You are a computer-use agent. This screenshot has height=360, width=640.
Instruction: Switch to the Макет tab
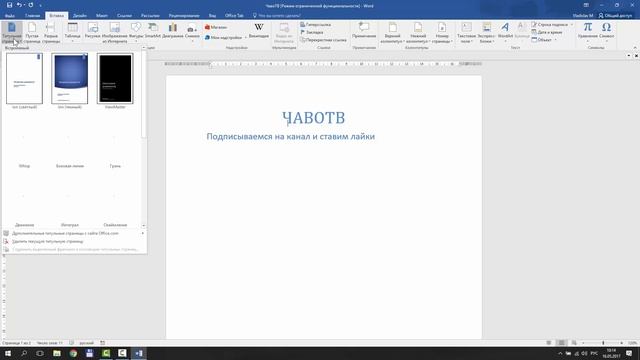[x=102, y=16]
